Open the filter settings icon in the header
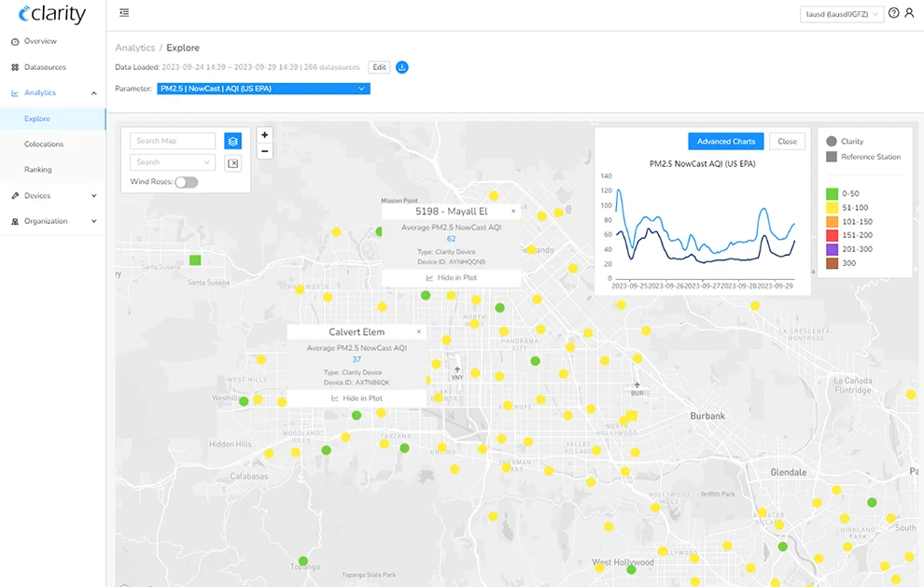Image resolution: width=924 pixels, height=587 pixels. coord(124,13)
